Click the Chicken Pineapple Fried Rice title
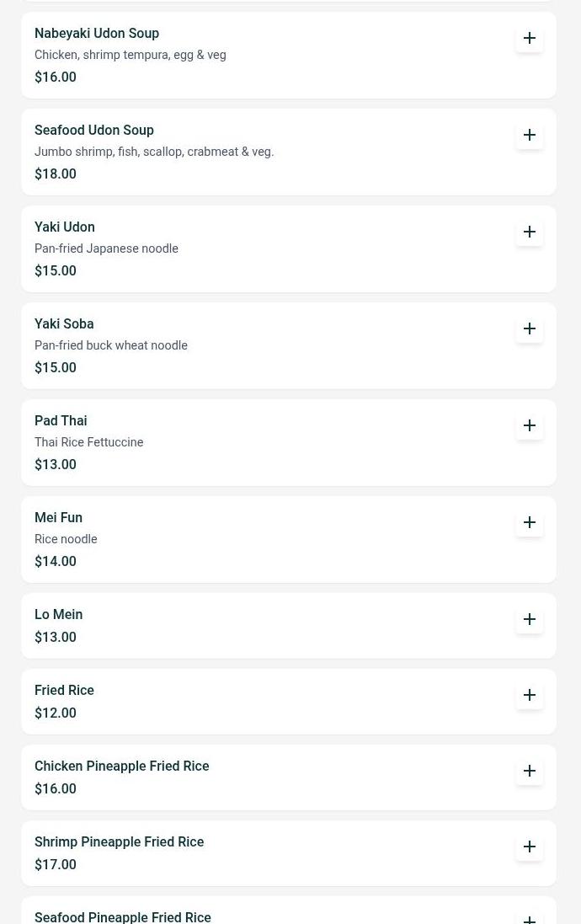This screenshot has height=924, width=581. tap(122, 766)
